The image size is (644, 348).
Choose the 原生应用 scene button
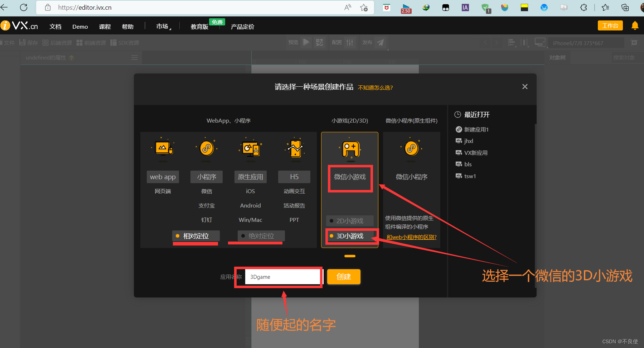[x=251, y=177]
